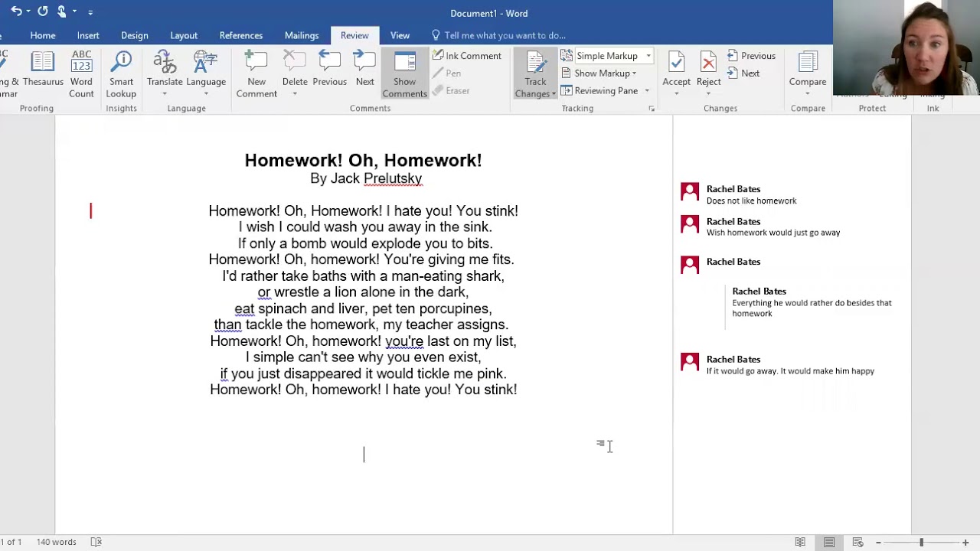This screenshot has height=551, width=980.
Task: Switch to the Mailings tab
Action: pos(302,35)
